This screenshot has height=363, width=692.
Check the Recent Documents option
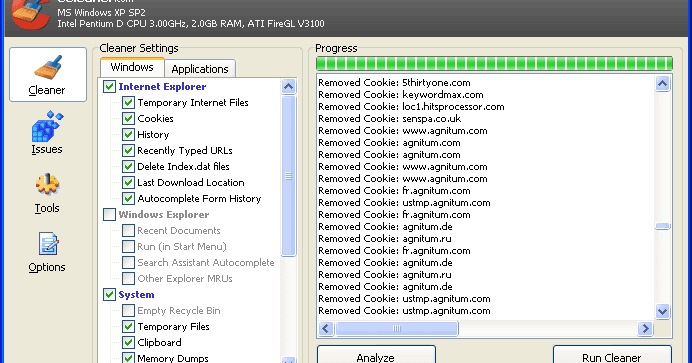[x=128, y=231]
